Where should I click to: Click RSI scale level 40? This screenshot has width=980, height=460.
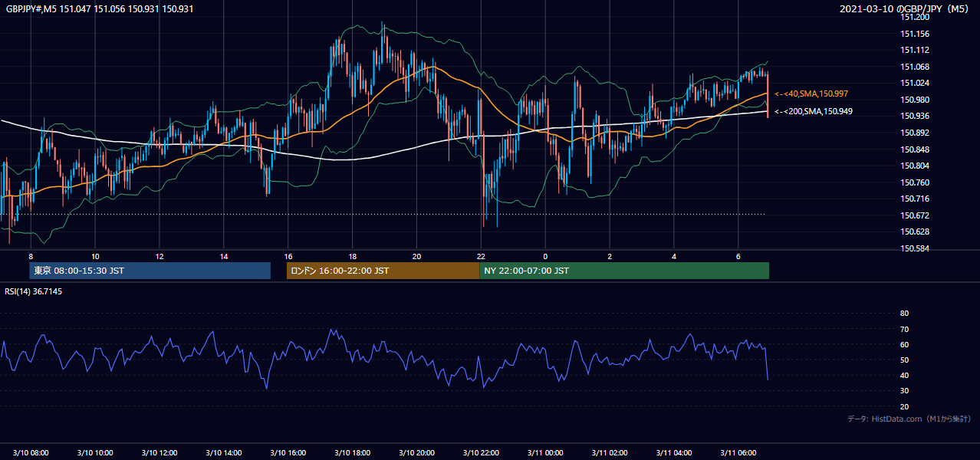click(904, 375)
